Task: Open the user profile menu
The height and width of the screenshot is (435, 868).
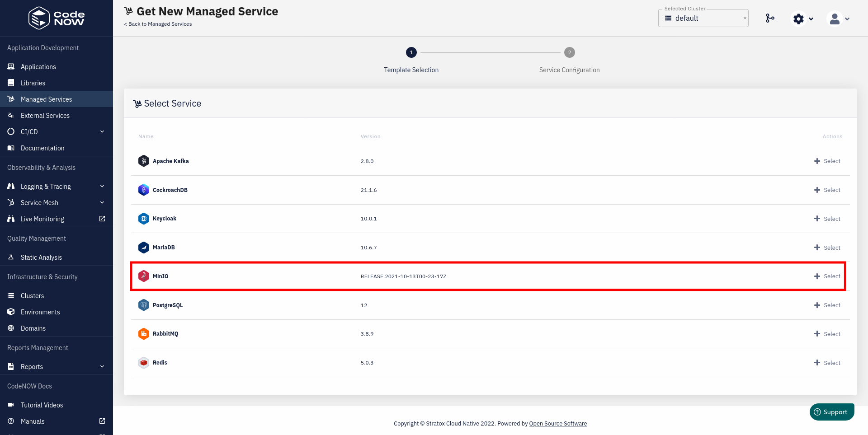Action: 839,19
